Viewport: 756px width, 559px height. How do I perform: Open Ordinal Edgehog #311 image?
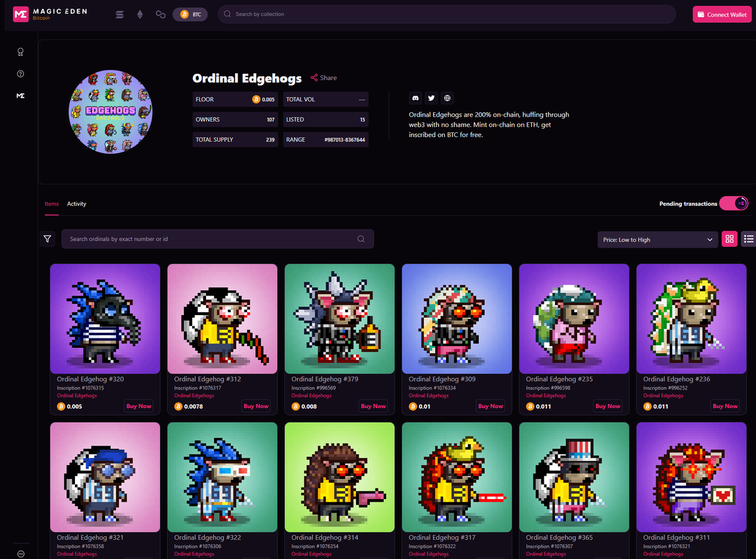pos(691,477)
